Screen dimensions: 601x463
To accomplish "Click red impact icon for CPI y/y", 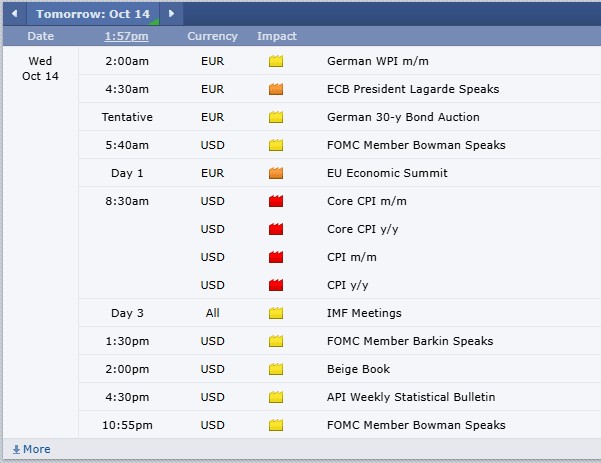I will [276, 285].
